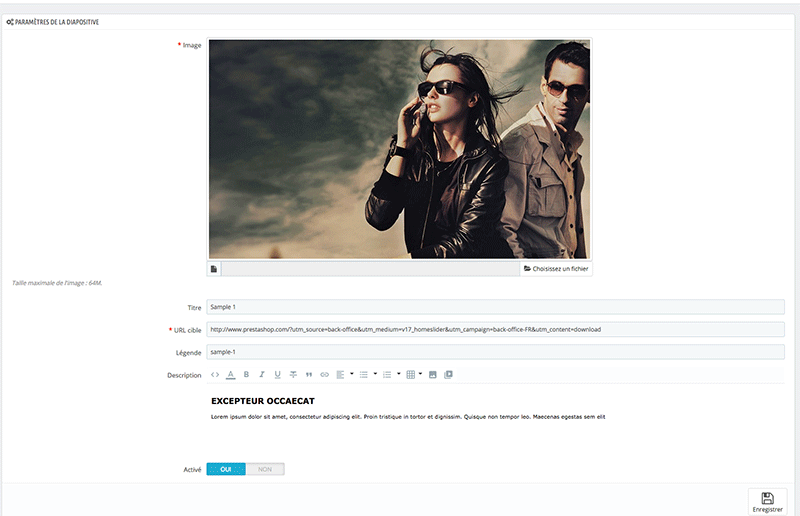Open text alignment dropdown
Image resolution: width=800 pixels, height=516 pixels.
coord(344,375)
